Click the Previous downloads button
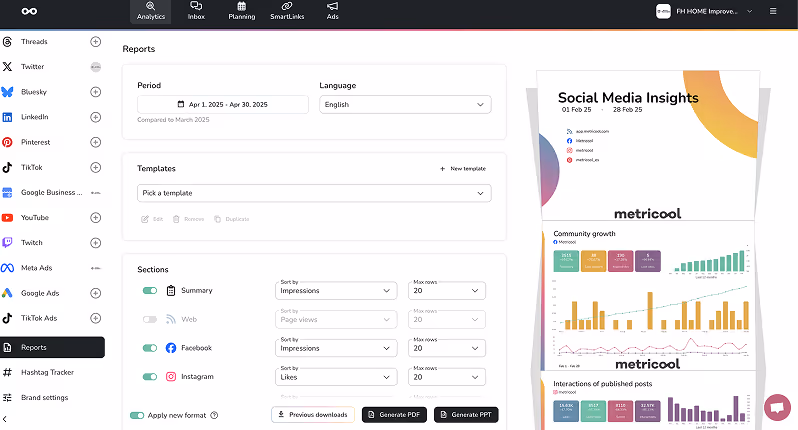Viewport: 798px width, 430px height. click(x=313, y=415)
